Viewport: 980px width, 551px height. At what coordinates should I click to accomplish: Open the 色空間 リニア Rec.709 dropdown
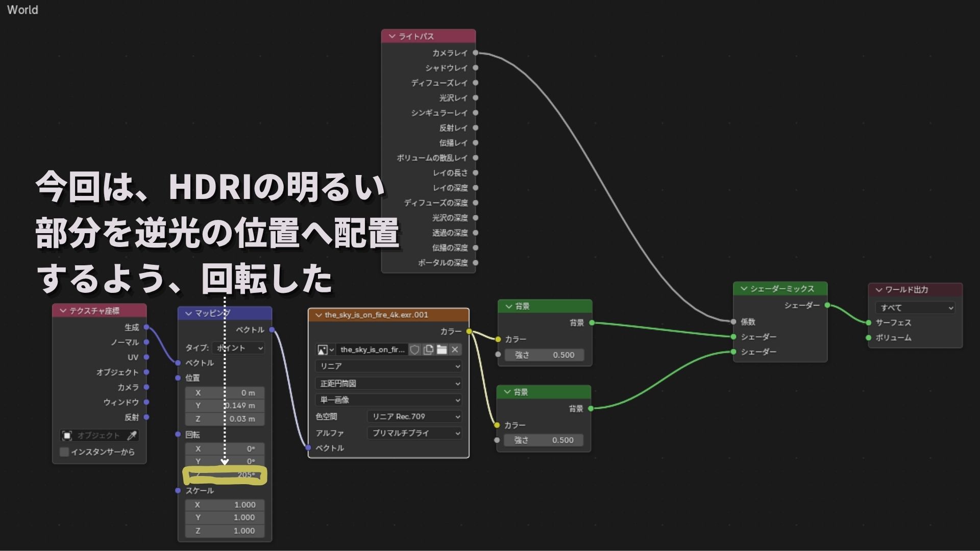pyautogui.click(x=414, y=417)
